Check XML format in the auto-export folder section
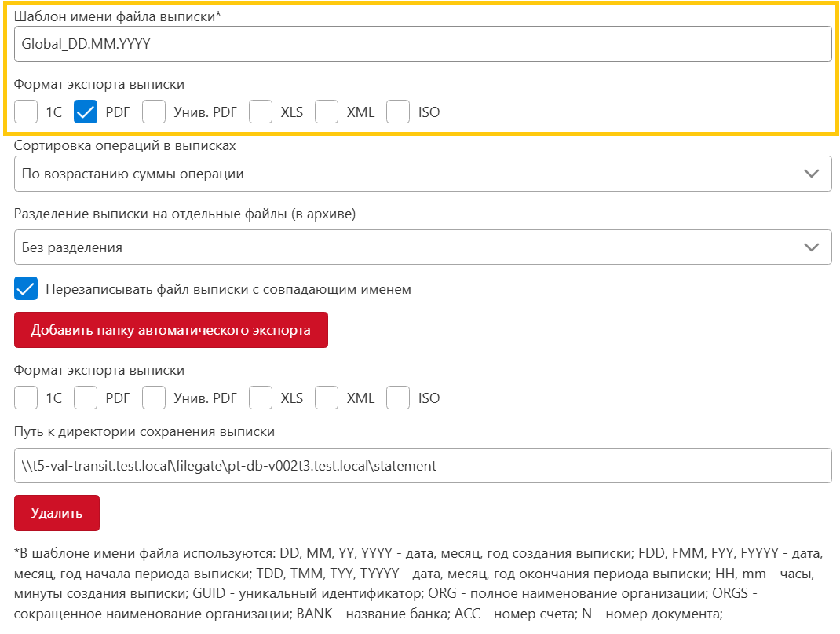This screenshot has width=840, height=634. pyautogui.click(x=327, y=398)
